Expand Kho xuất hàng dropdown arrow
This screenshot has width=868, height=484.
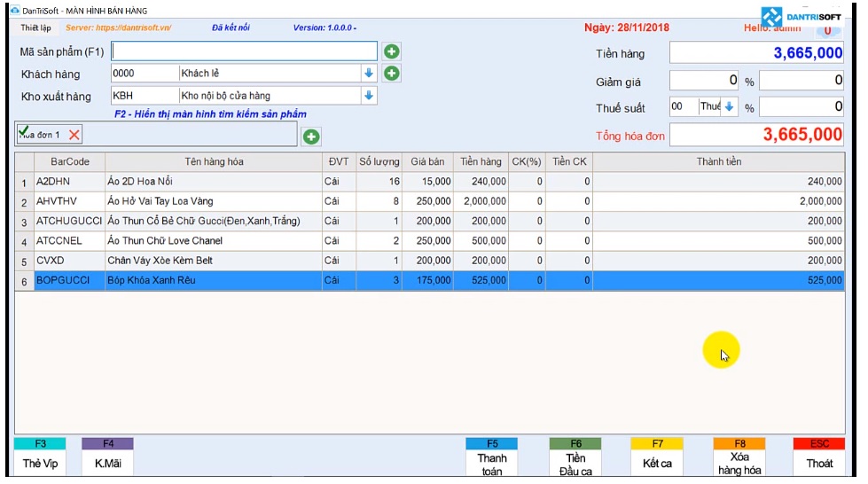[x=369, y=95]
